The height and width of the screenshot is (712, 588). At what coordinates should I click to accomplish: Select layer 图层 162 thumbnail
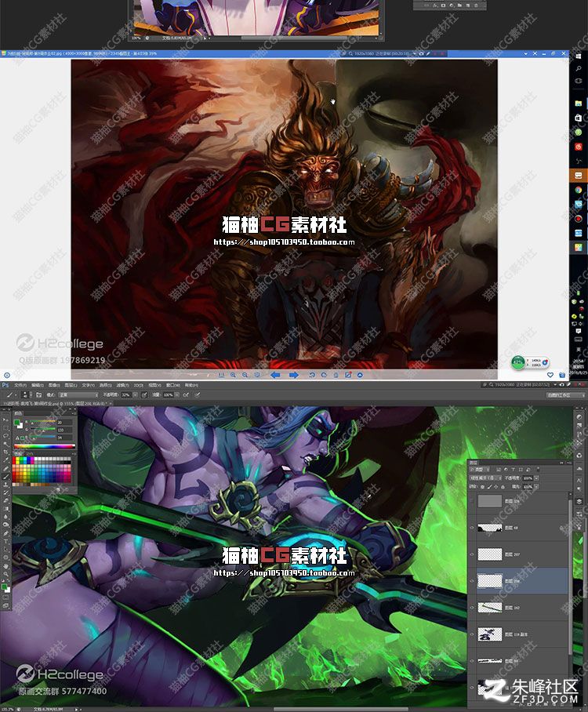point(490,608)
